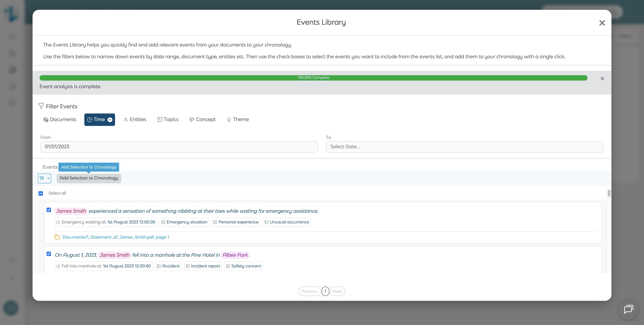Viewport: 644px width, 325px height.
Task: Open the 18 page-size dropdown
Action: tap(44, 178)
